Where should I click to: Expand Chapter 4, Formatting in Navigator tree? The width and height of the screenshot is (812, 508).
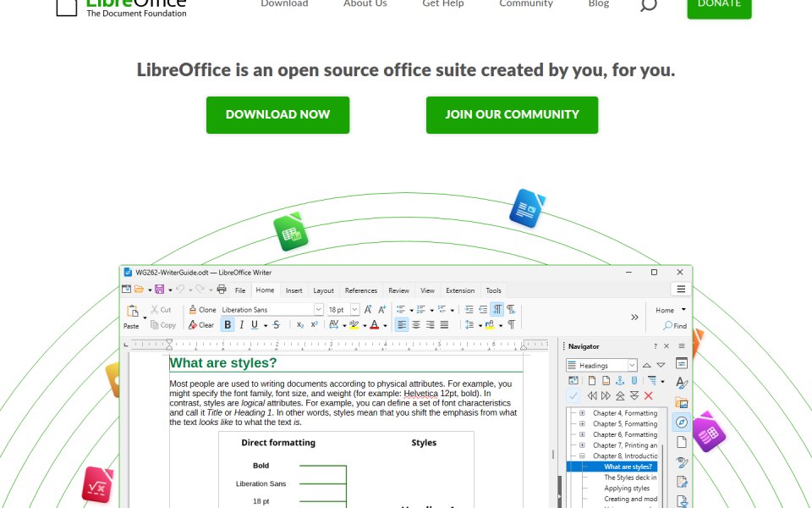(x=582, y=413)
